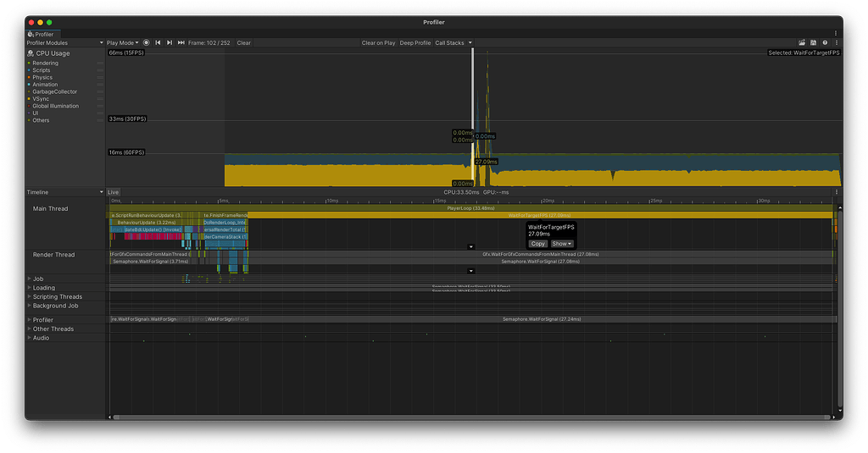Select the Profiler window tab

click(42, 34)
